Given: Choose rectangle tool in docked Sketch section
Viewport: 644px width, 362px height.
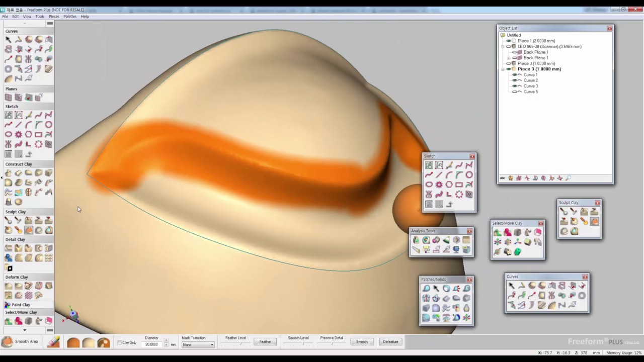Looking at the screenshot, I should [x=39, y=134].
